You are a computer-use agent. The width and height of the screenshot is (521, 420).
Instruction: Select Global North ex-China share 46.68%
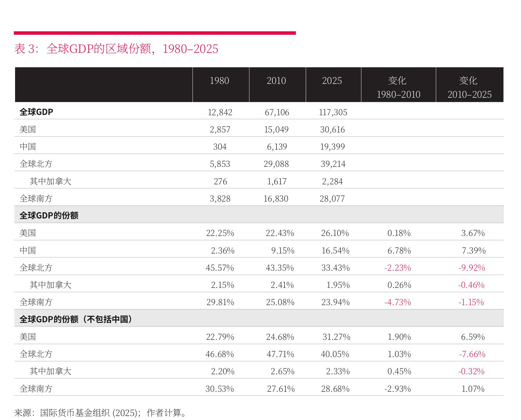[x=220, y=354]
